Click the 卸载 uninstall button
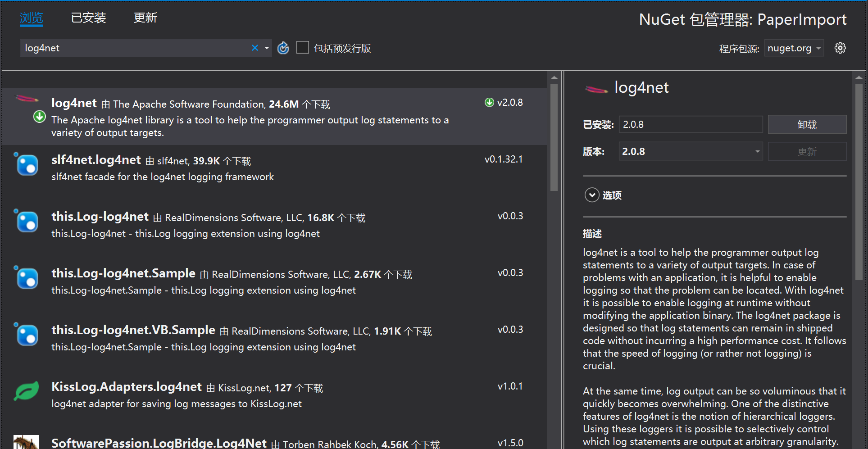868x449 pixels. tap(807, 124)
